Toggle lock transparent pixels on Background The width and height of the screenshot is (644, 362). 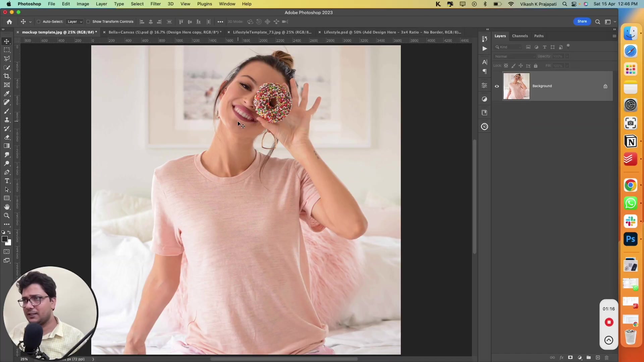(506, 66)
